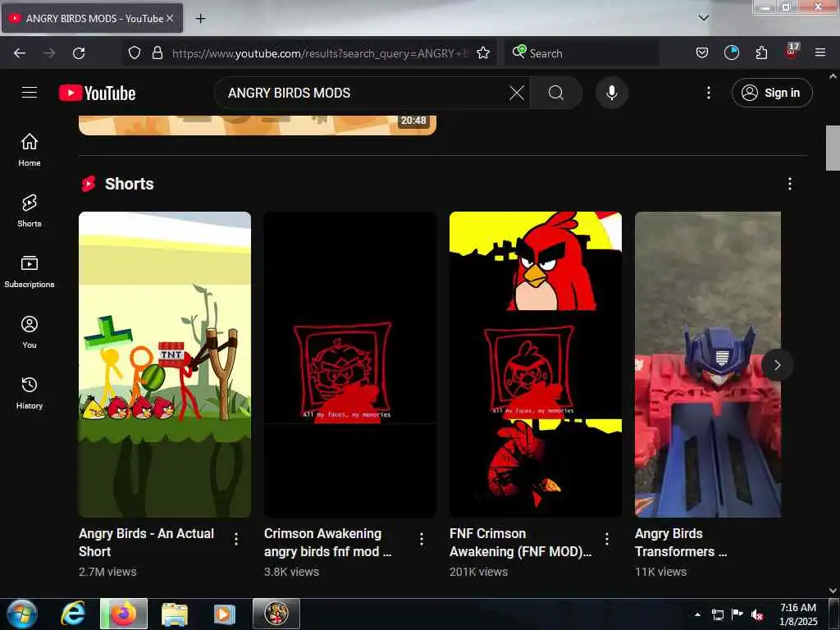Open the Pocket save icon
This screenshot has width=840, height=630.
(702, 53)
